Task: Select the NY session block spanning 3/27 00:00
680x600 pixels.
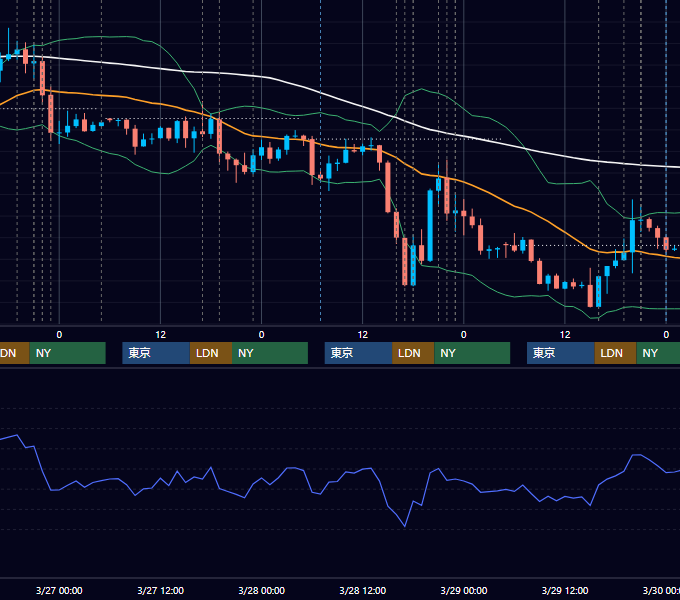Action: click(x=68, y=353)
